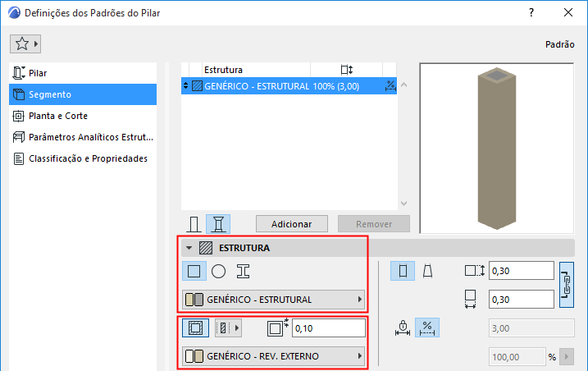588x371 pixels.
Task: Click the cross-section height dimension icon
Action: [x=474, y=271]
